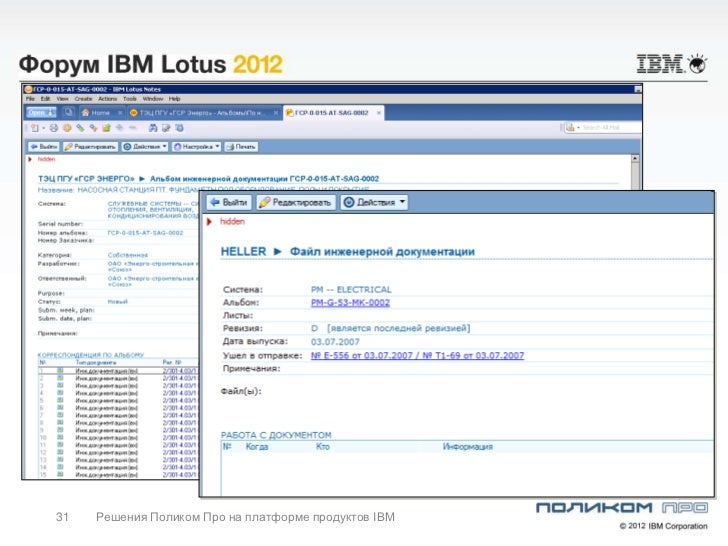Open the Actions menu
This screenshot has height=546, width=728.
108,98
